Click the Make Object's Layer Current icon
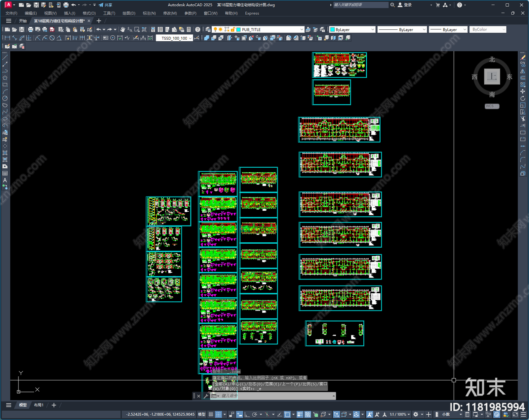This screenshot has width=529, height=420. pos(308,29)
